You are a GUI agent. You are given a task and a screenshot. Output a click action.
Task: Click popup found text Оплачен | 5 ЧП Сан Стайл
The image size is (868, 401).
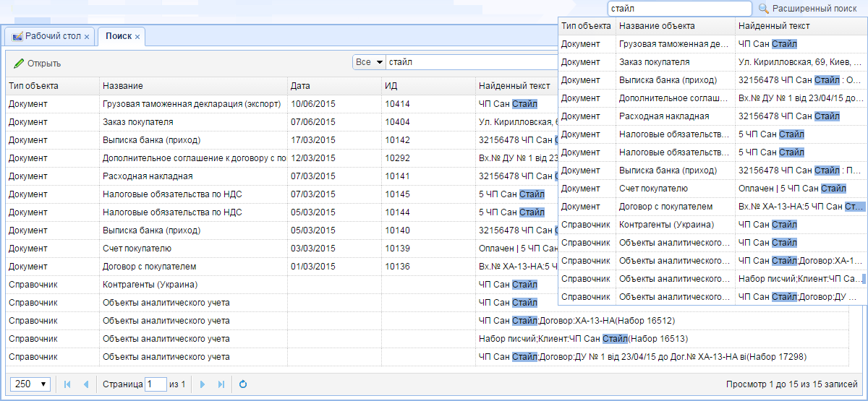tap(792, 189)
